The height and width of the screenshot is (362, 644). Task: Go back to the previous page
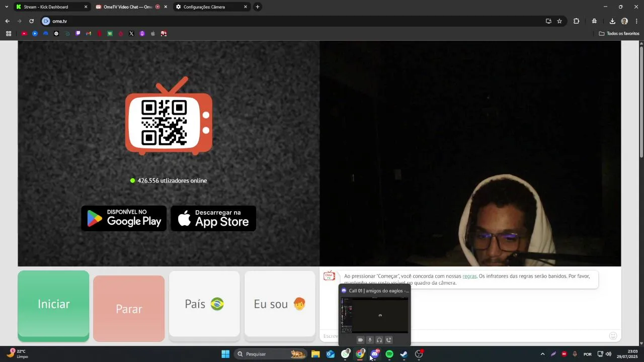click(7, 21)
